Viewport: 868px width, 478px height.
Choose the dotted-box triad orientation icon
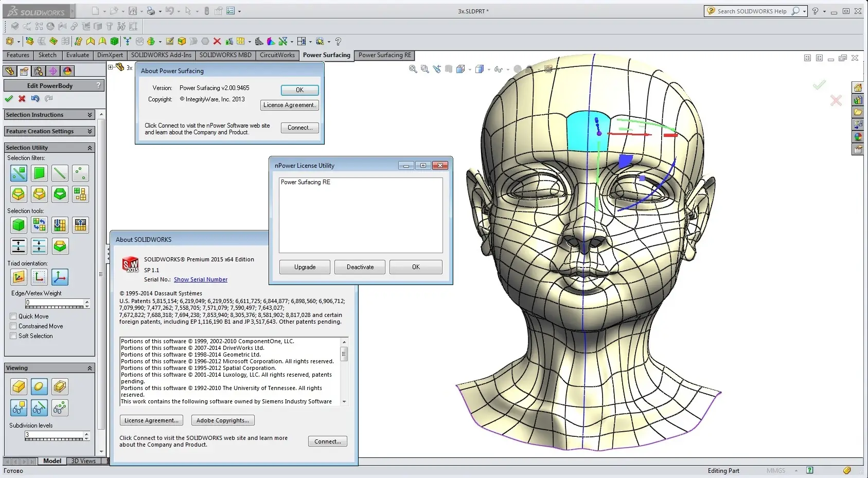[x=39, y=277]
